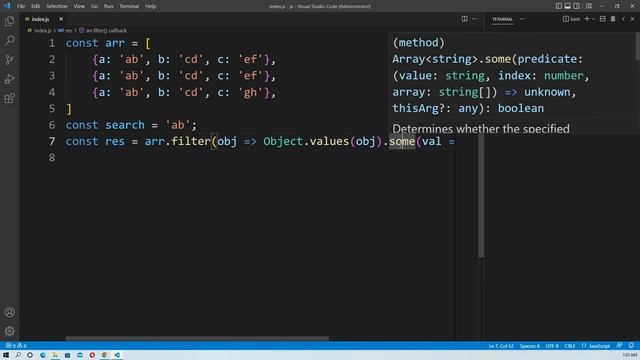
Task: Click the horizontal editor scrollbar
Action: (x=197, y=338)
